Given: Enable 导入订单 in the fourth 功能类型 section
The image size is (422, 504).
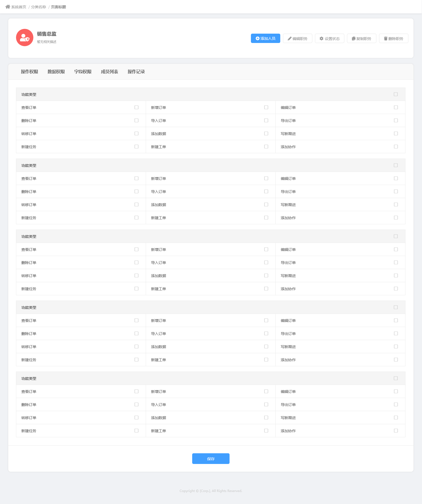Looking at the screenshot, I should [266, 333].
